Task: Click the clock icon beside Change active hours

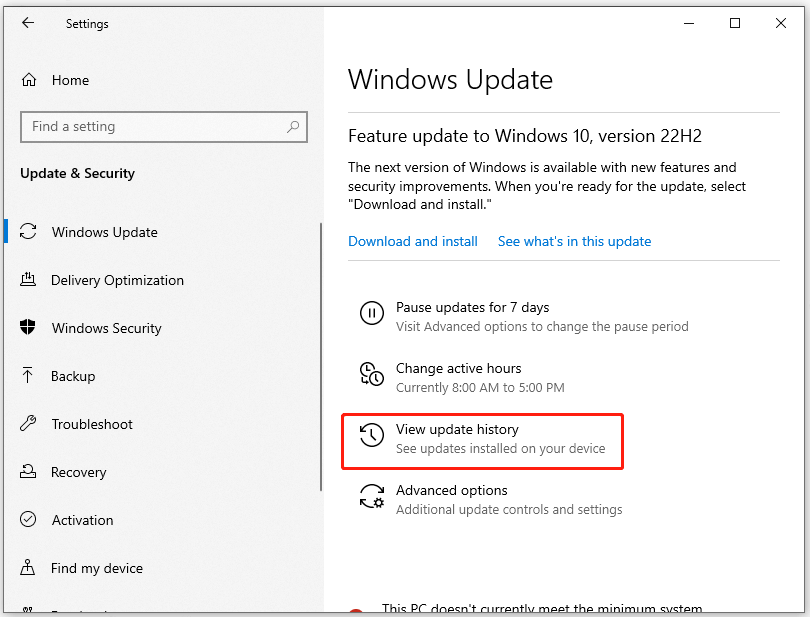Action: pyautogui.click(x=371, y=375)
